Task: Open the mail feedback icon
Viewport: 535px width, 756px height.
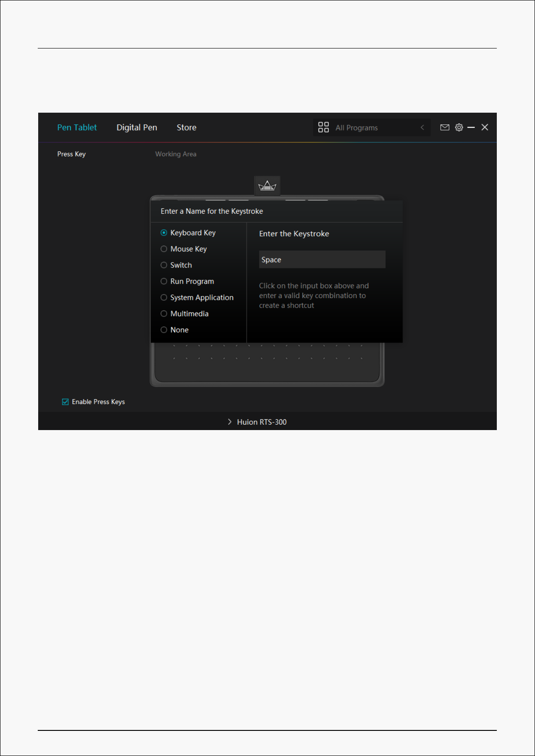Action: tap(445, 127)
